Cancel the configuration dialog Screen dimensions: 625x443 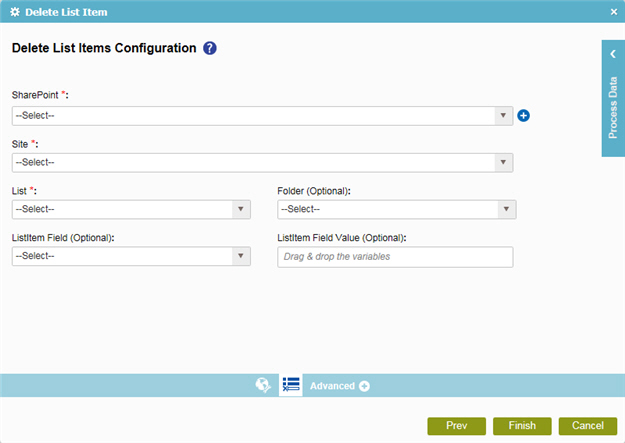(x=588, y=426)
